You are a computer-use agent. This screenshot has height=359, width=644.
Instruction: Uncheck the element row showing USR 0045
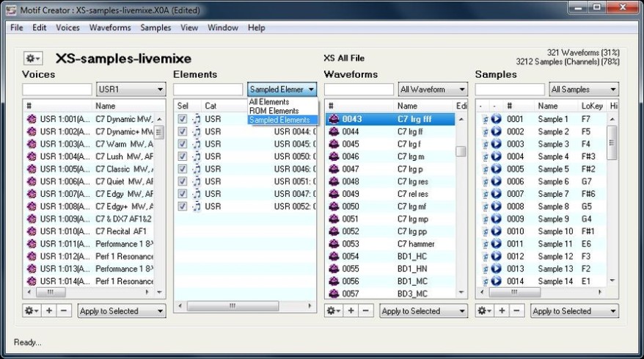point(183,144)
